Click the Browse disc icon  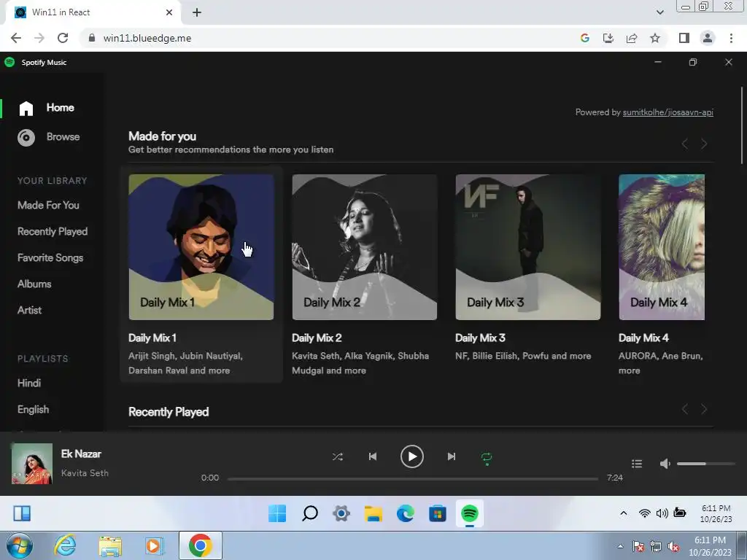(x=26, y=138)
